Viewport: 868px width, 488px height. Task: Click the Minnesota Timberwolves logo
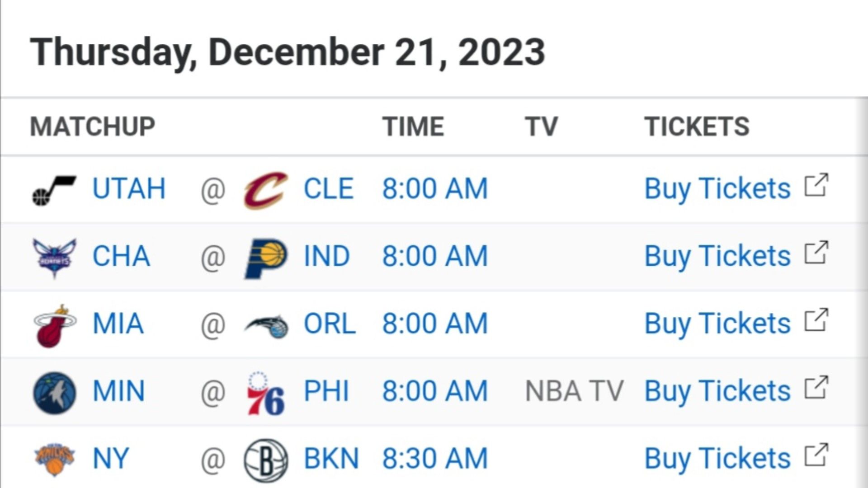(54, 393)
